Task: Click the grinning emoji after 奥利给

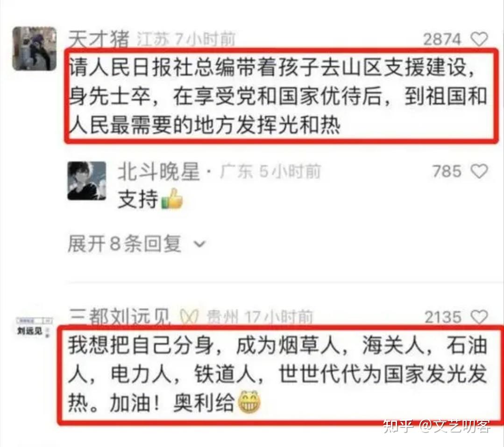Action: tap(249, 402)
